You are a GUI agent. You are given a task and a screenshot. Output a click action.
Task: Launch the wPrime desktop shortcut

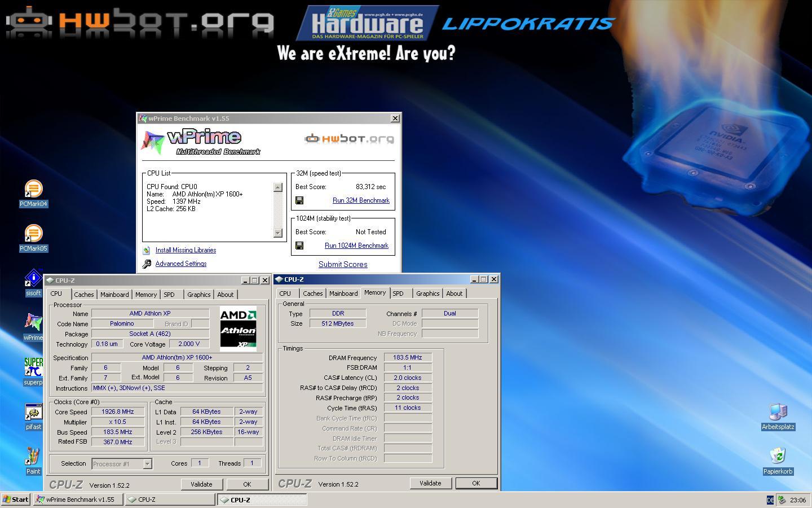tap(33, 323)
